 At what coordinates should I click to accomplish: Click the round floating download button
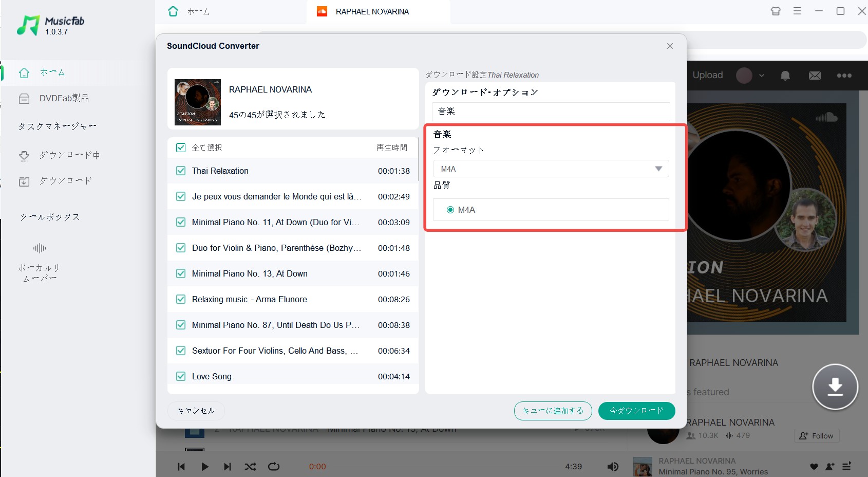pos(835,387)
